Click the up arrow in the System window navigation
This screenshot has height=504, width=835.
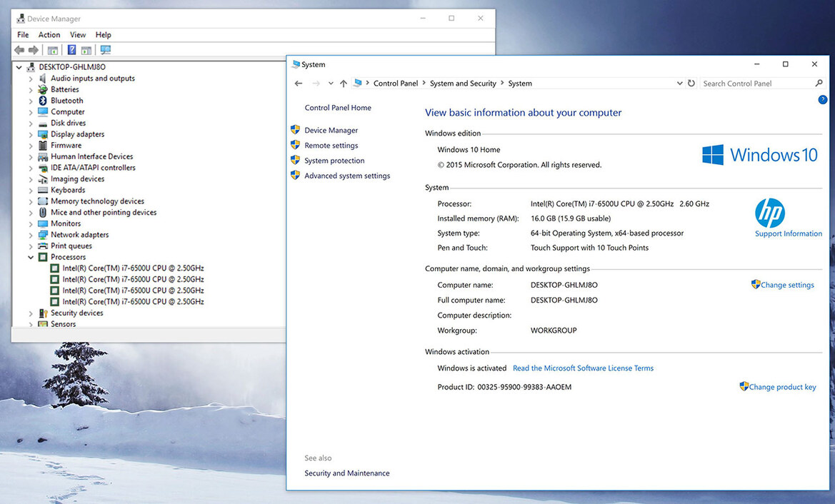point(344,84)
